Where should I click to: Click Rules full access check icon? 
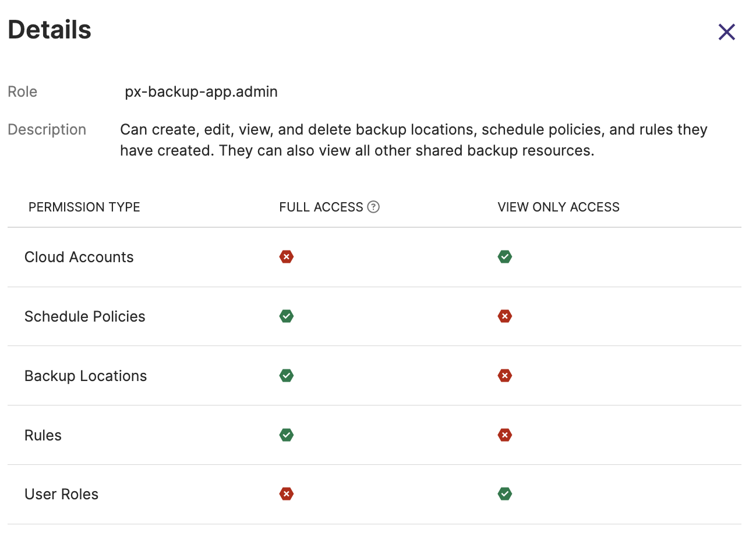point(286,435)
